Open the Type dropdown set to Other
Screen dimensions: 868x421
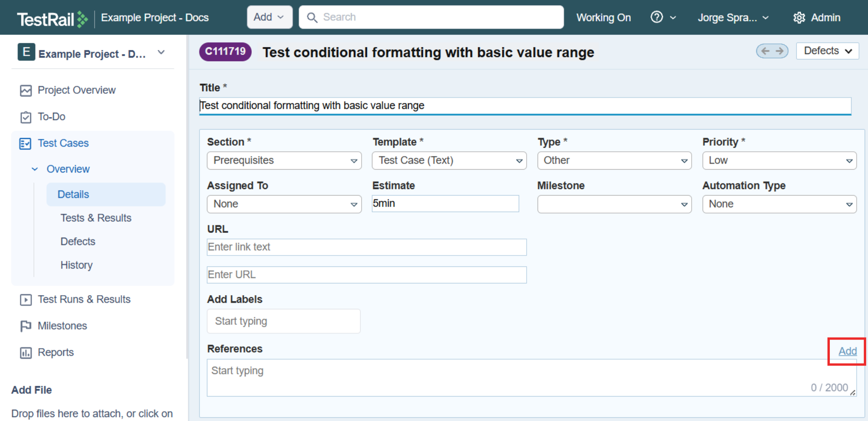pos(614,161)
